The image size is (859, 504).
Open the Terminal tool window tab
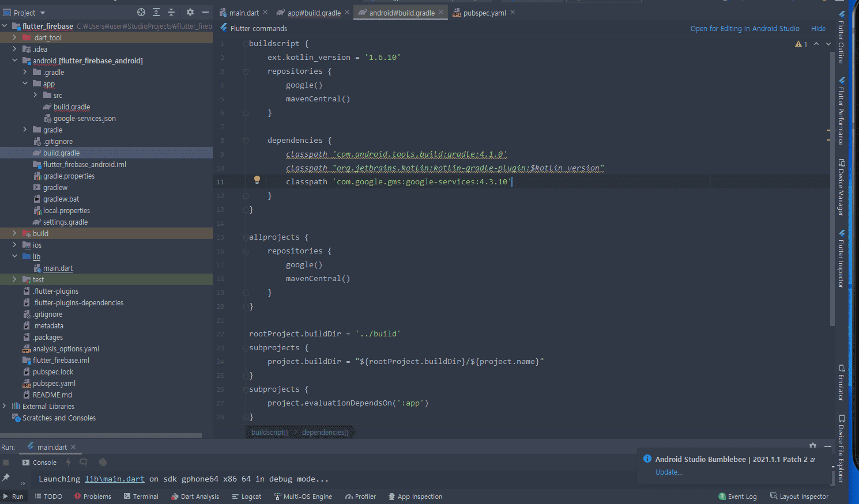(141, 497)
